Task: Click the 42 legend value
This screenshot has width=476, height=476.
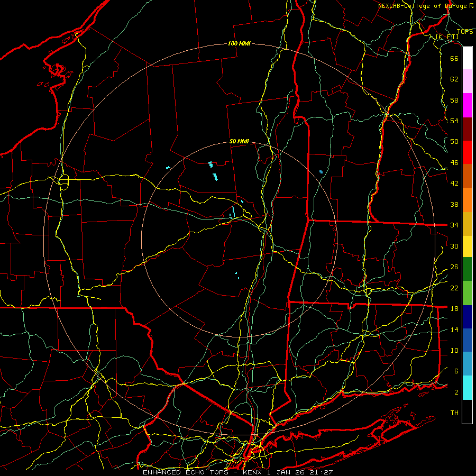Action: point(454,184)
